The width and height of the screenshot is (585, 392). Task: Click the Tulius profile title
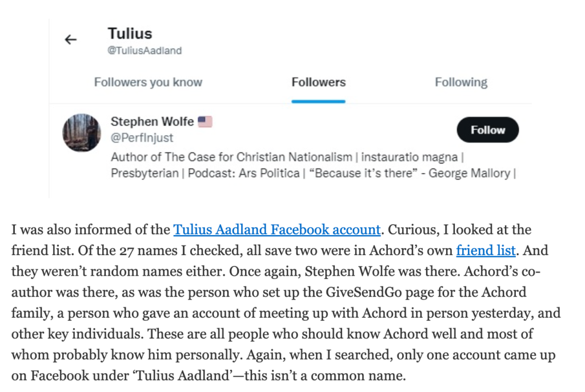point(130,34)
